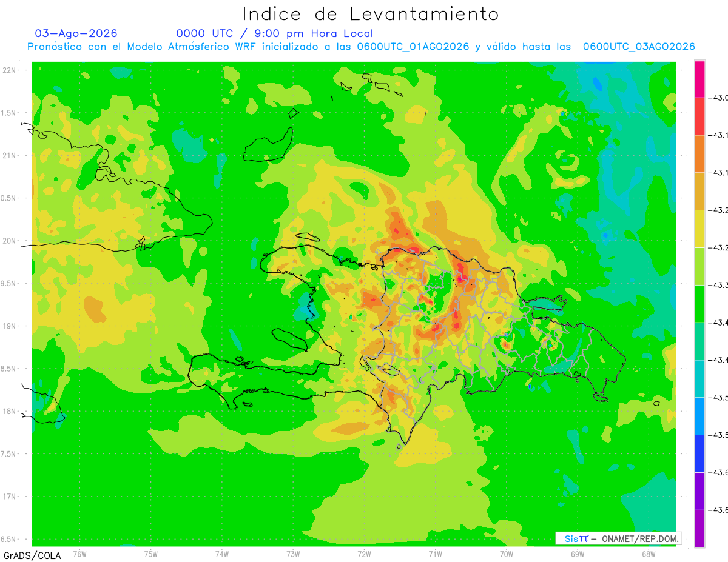Select the pure yellow swatch in the color bar
Image resolution: width=728 pixels, height=562 pixels.
coord(699,229)
